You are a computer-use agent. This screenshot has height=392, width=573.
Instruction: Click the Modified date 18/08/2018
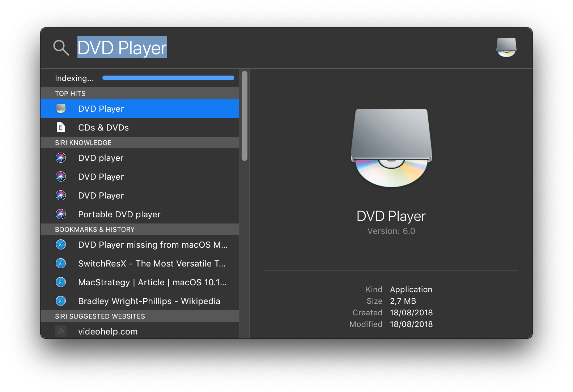[x=411, y=324]
